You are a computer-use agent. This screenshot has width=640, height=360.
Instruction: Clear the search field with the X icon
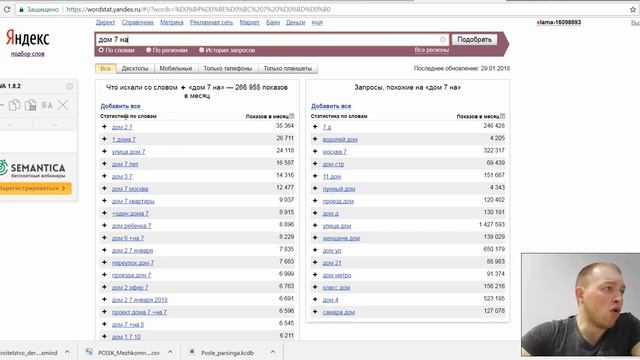tap(442, 40)
